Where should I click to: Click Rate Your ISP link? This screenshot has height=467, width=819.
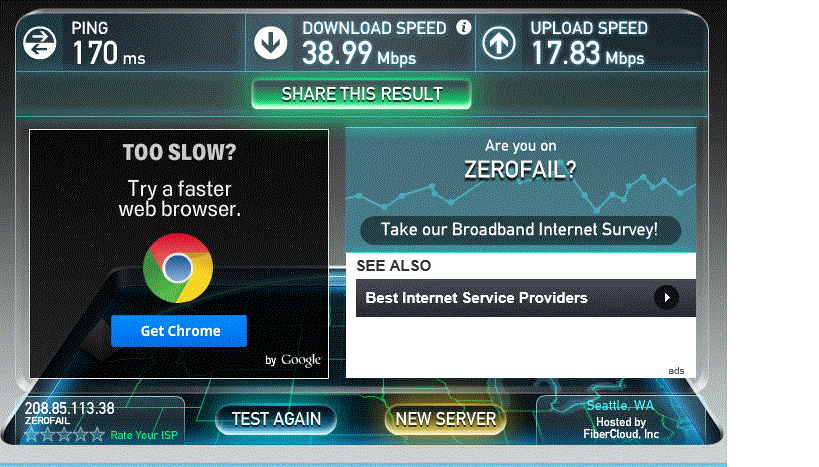144,435
